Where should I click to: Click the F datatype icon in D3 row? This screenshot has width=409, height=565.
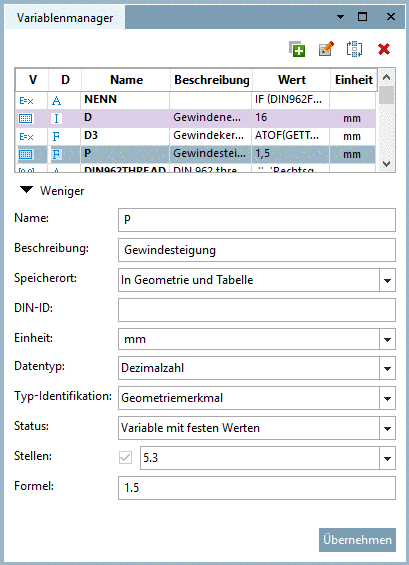tap(56, 137)
